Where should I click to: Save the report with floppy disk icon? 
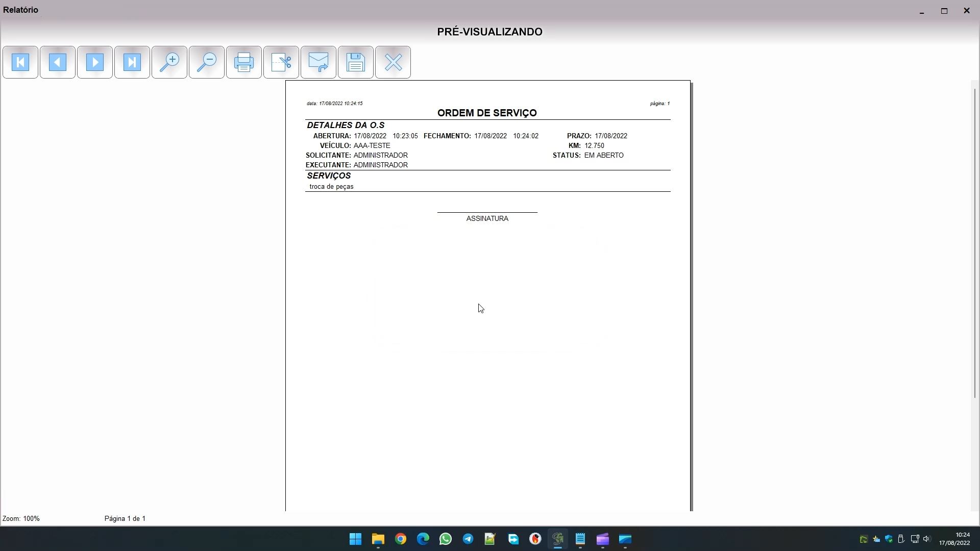[356, 62]
